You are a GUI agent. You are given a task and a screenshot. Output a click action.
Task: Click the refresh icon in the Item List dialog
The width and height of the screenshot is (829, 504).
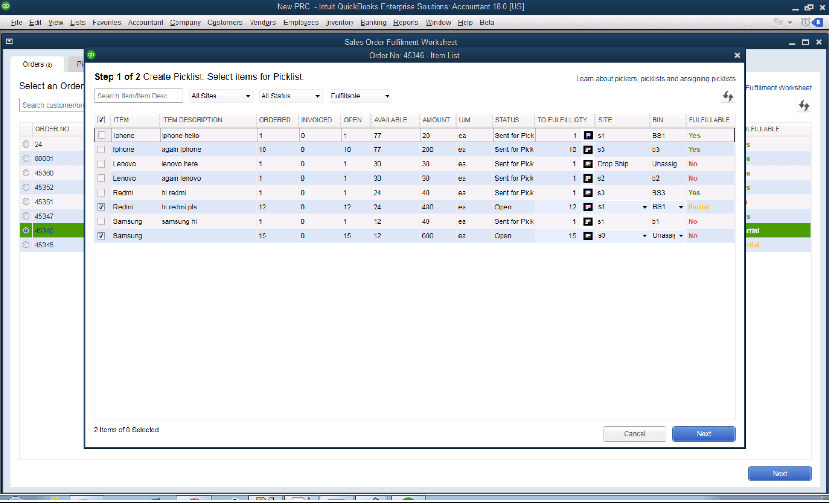728,96
